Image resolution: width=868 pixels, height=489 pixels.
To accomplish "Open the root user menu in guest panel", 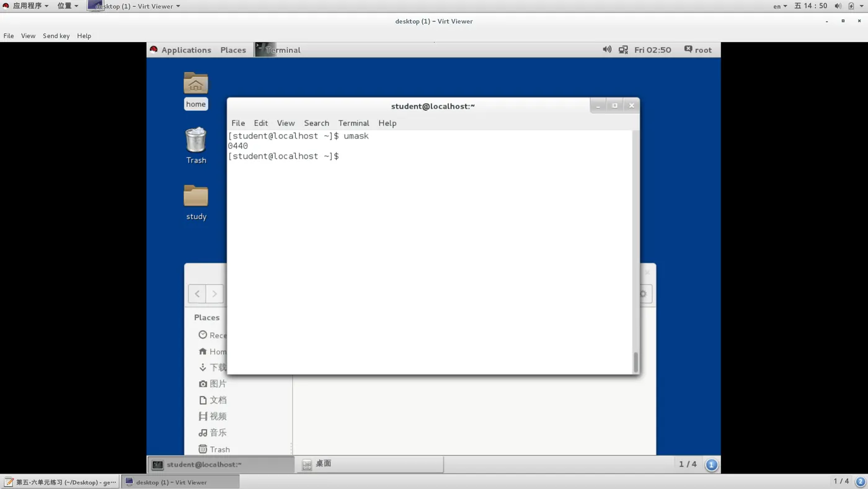I will pos(698,50).
